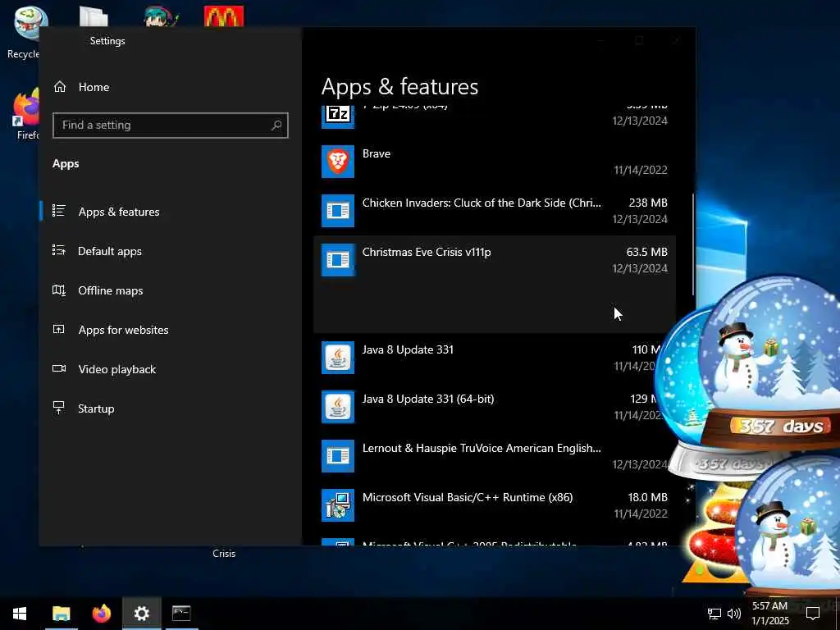Open Default apps section
Screen dimensions: 840x630
(x=110, y=251)
